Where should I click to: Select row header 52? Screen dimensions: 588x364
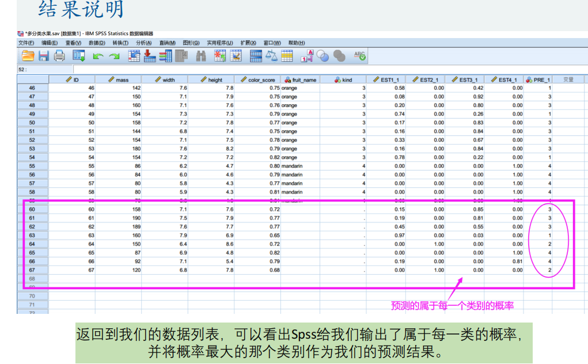coord(33,140)
